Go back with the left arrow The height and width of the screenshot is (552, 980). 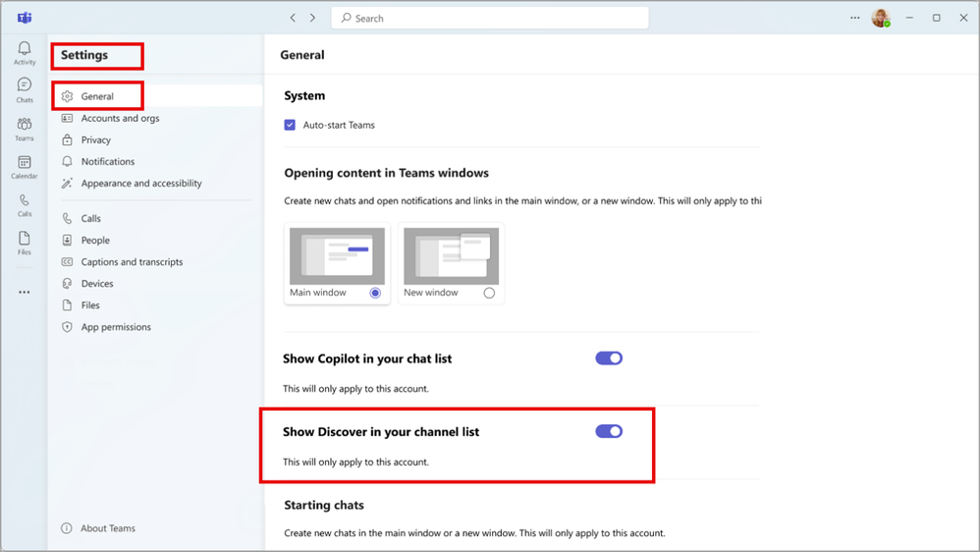click(x=293, y=18)
